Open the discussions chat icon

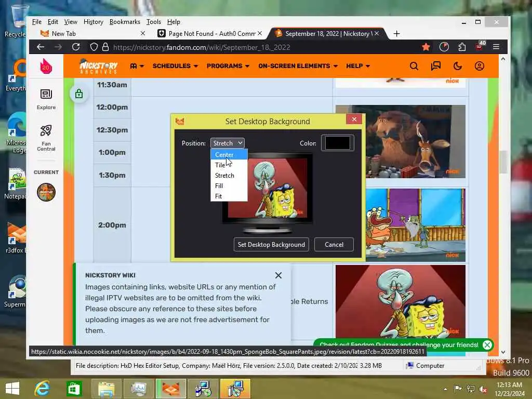coord(436,66)
